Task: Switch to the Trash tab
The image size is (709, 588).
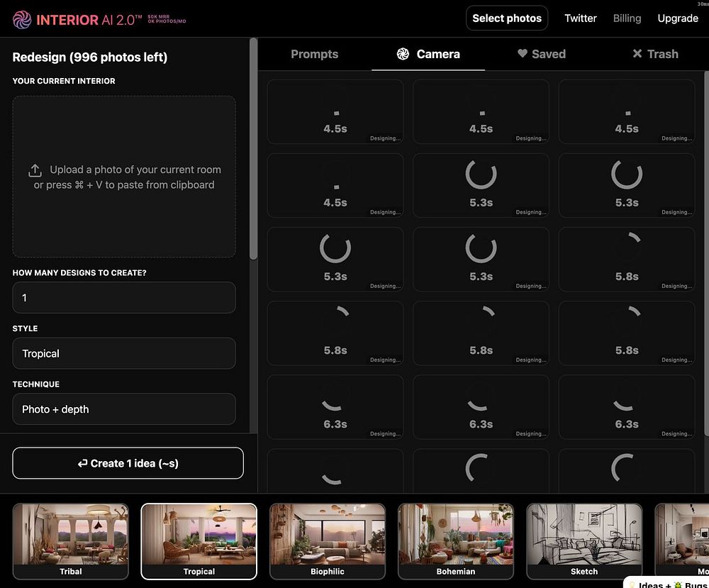Action: coord(655,54)
